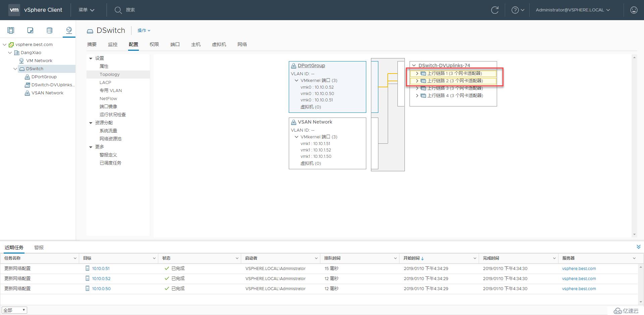644x315 pixels.
Task: Open the Administrator@VSPHERE.LOCAL user menu
Action: [573, 10]
